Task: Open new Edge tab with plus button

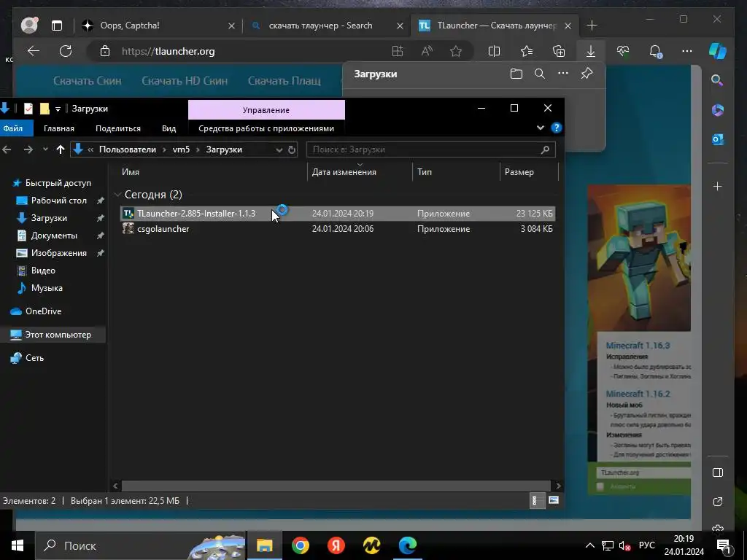Action: [592, 26]
